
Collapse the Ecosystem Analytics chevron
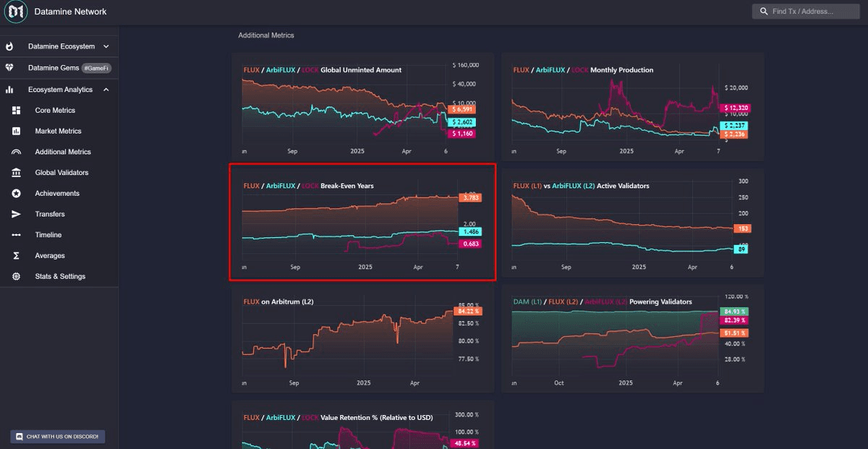(x=106, y=90)
